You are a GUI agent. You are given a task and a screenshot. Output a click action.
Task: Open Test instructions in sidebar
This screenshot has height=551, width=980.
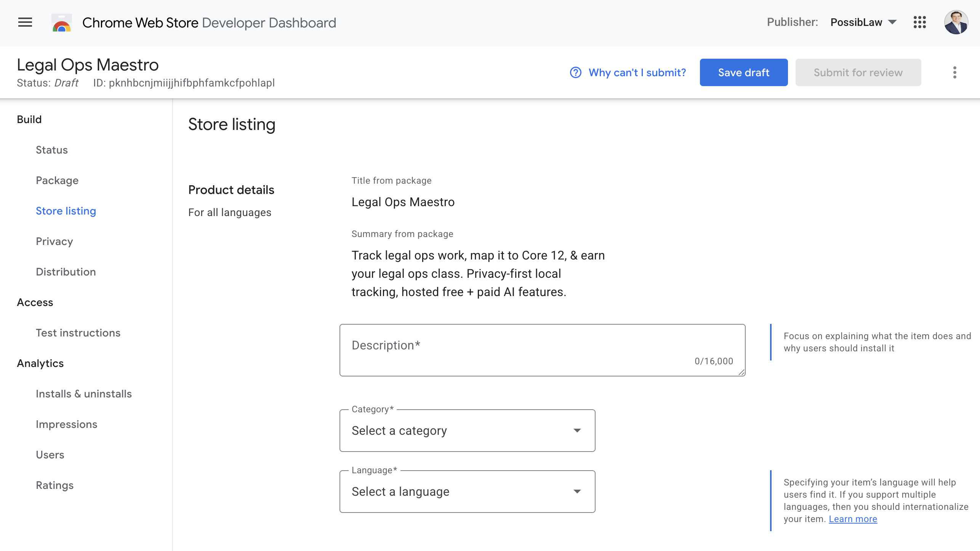[x=78, y=333]
